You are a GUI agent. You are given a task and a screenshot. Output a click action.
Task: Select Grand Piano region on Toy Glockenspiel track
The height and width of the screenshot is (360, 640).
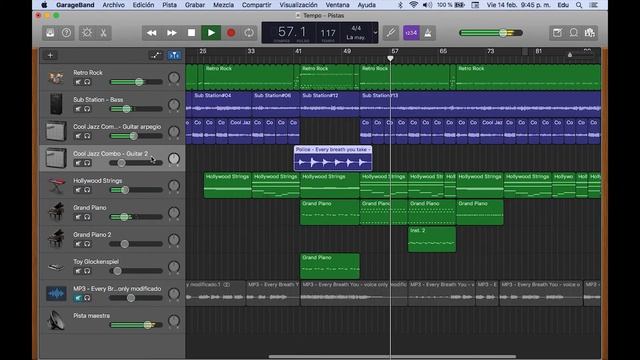coord(330,266)
